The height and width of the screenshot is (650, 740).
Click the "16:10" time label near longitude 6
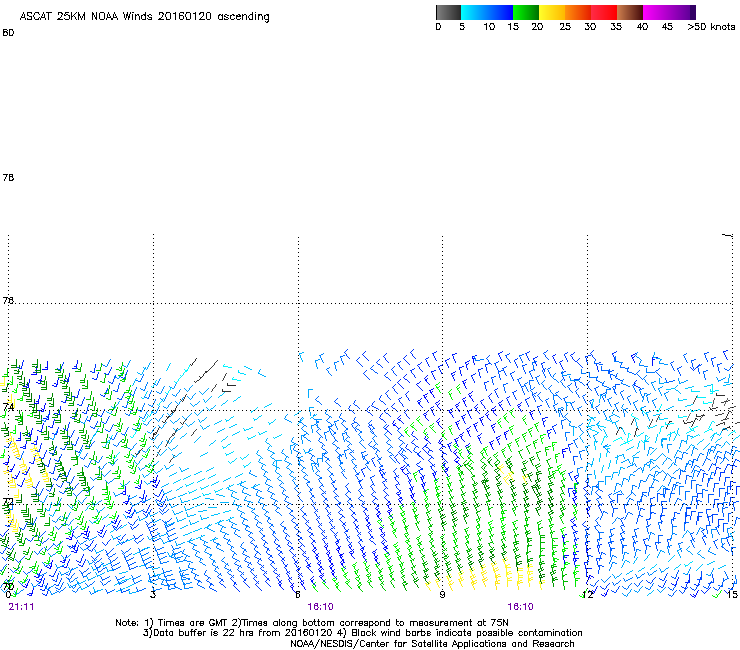(320, 607)
